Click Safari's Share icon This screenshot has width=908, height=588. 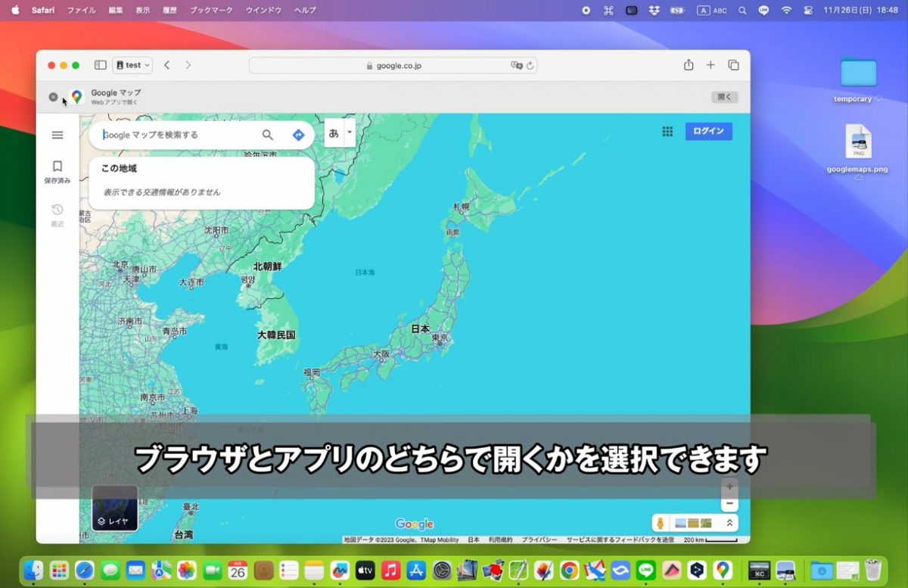point(689,65)
